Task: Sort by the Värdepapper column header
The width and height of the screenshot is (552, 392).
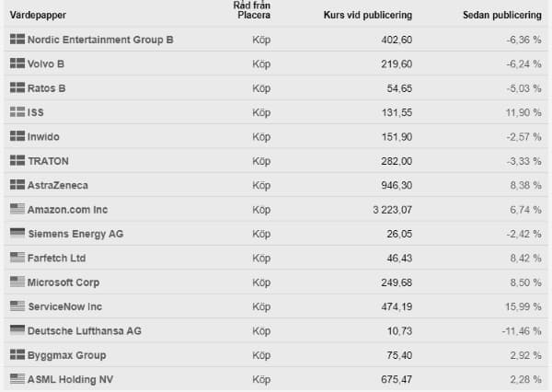Action: [38, 15]
